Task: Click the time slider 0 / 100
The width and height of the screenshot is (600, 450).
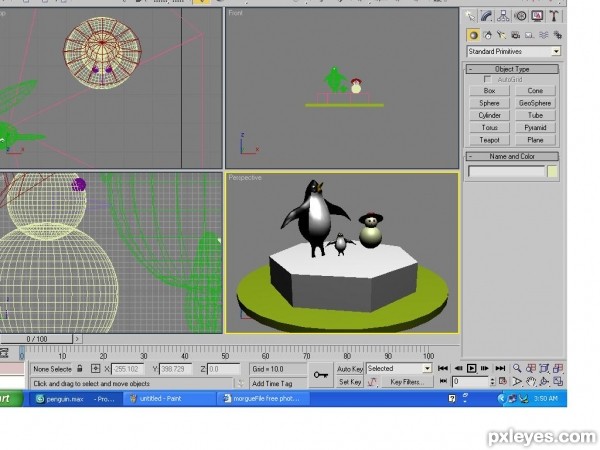Action: point(36,339)
